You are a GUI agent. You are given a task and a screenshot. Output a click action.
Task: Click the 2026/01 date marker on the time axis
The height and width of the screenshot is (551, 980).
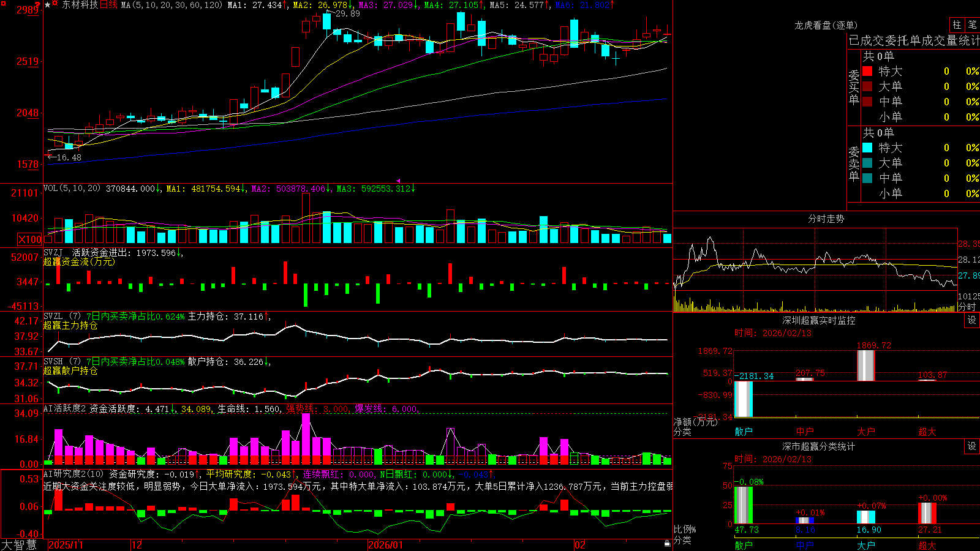point(386,545)
